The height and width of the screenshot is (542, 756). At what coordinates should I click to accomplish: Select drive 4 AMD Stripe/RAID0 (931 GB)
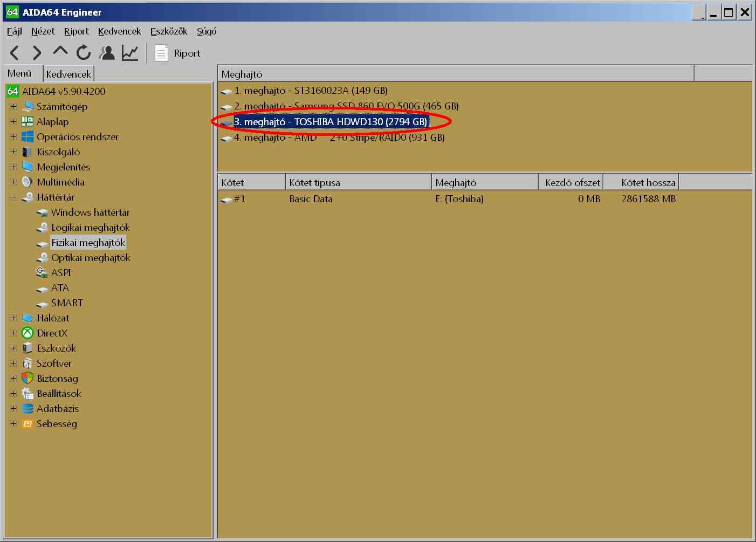(x=339, y=138)
